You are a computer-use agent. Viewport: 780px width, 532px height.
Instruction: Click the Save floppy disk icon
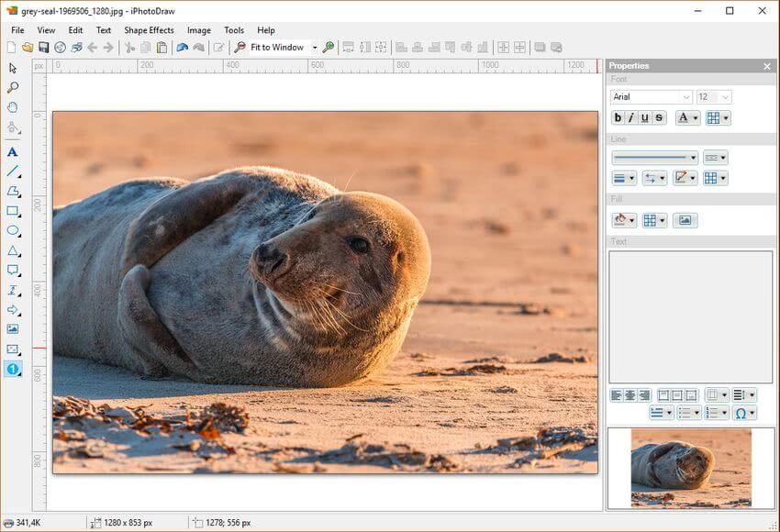tap(44, 47)
